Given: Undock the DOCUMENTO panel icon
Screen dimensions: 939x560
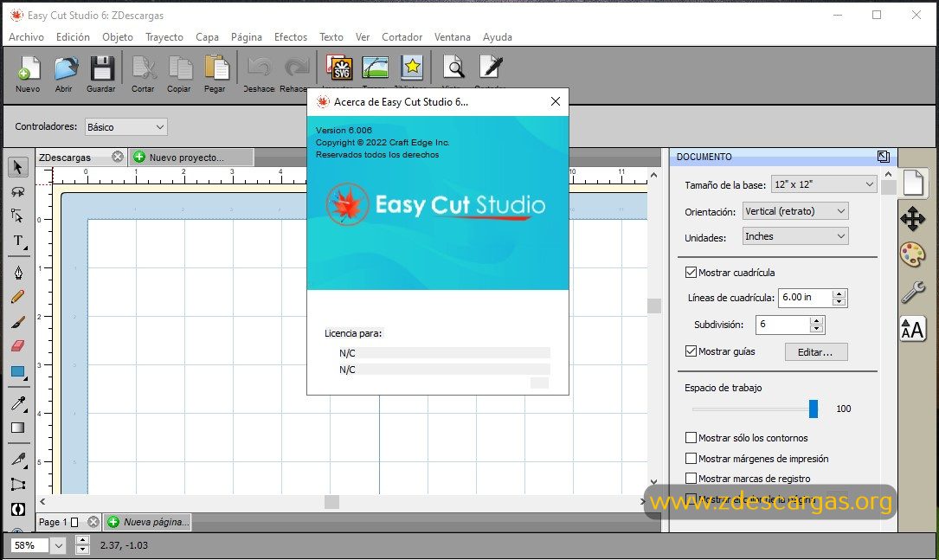Looking at the screenshot, I should click(x=884, y=157).
